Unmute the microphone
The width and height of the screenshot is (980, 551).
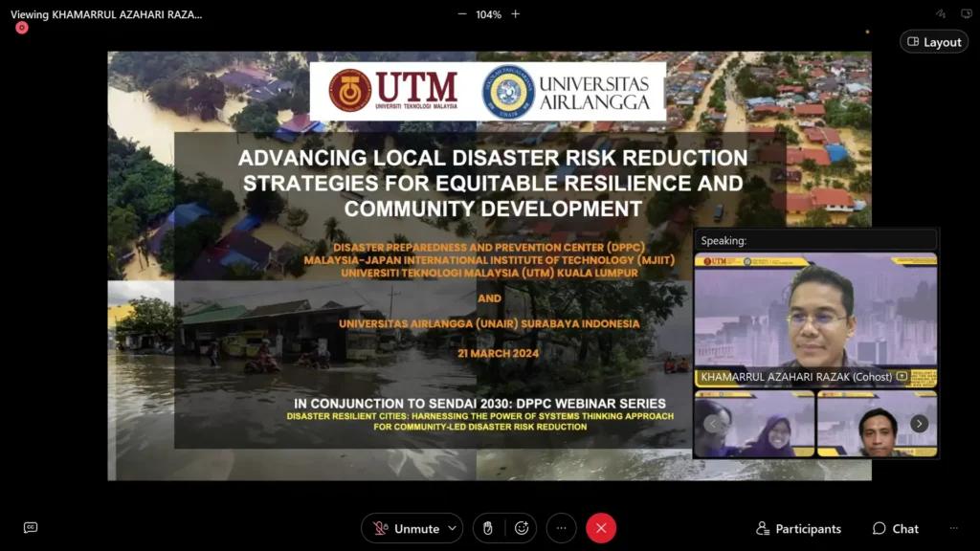407,528
